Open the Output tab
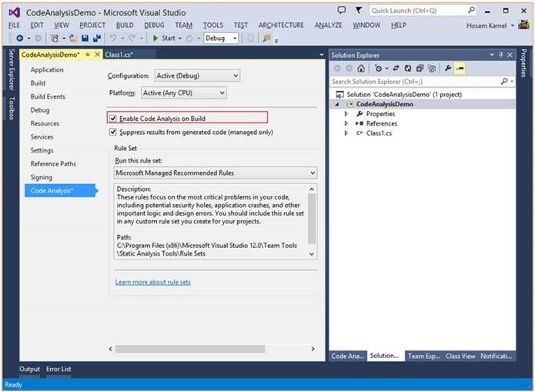 29,369
